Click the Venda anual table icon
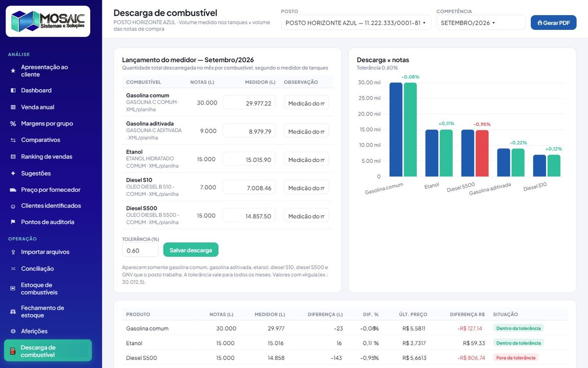The height and width of the screenshot is (368, 588). pos(13,107)
